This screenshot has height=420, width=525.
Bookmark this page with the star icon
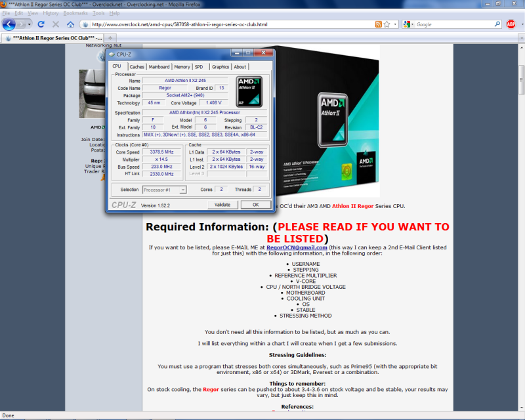pos(387,24)
